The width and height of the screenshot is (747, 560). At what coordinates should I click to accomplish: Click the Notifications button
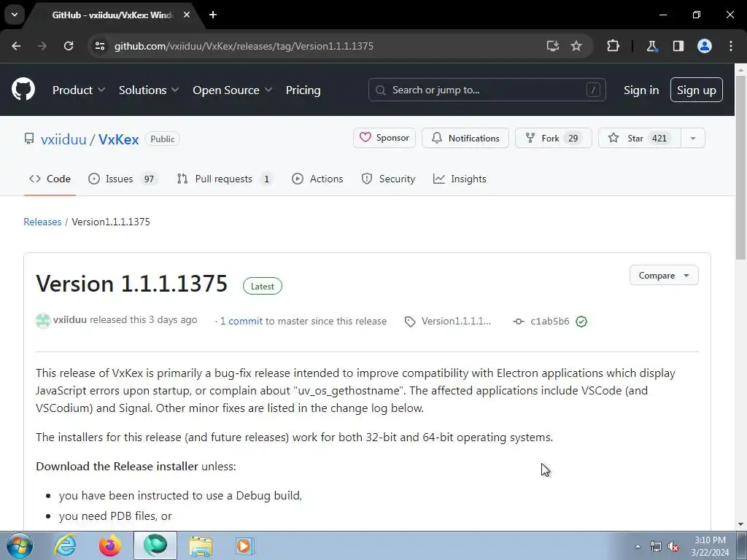coord(465,138)
